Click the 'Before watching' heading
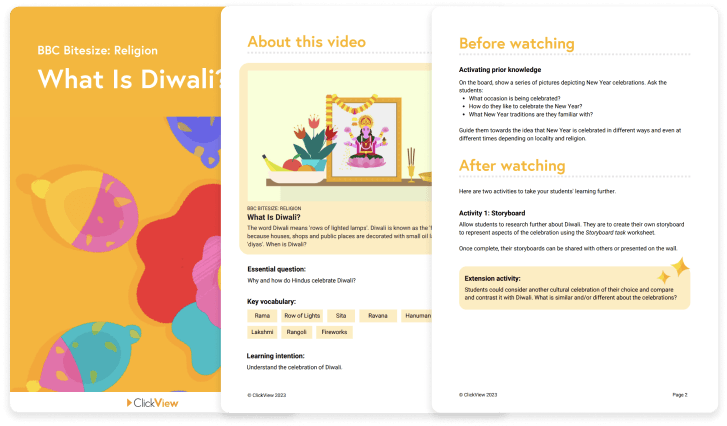The width and height of the screenshot is (727, 426). click(x=517, y=44)
